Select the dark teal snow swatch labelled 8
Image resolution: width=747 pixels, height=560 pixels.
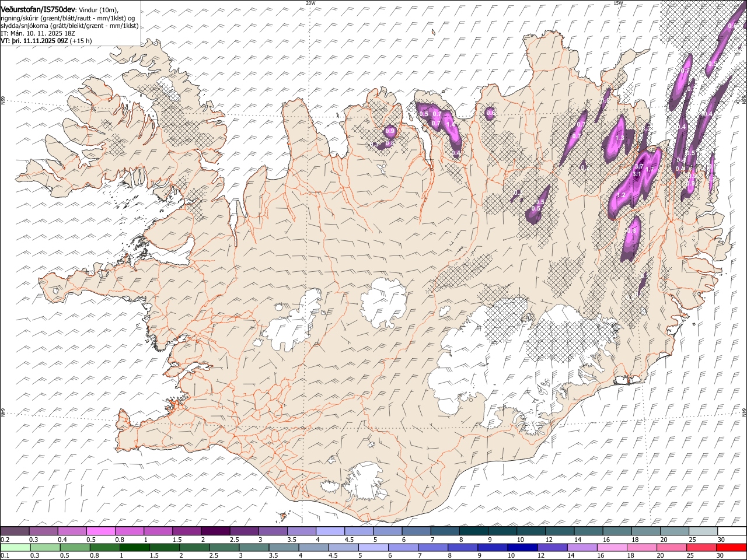(x=473, y=531)
